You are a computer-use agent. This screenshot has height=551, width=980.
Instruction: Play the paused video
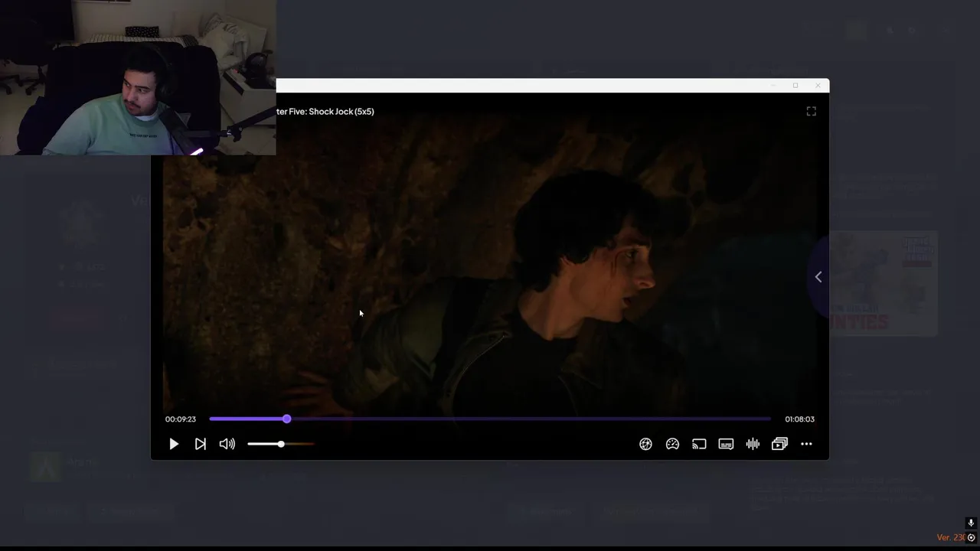174,444
